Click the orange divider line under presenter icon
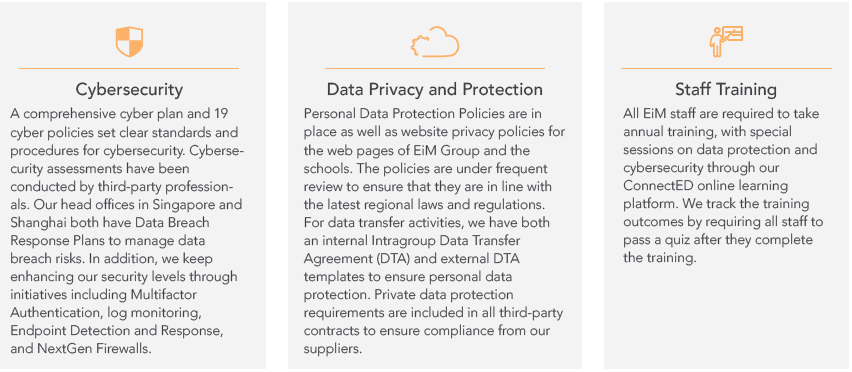The height and width of the screenshot is (372, 852). click(x=726, y=68)
